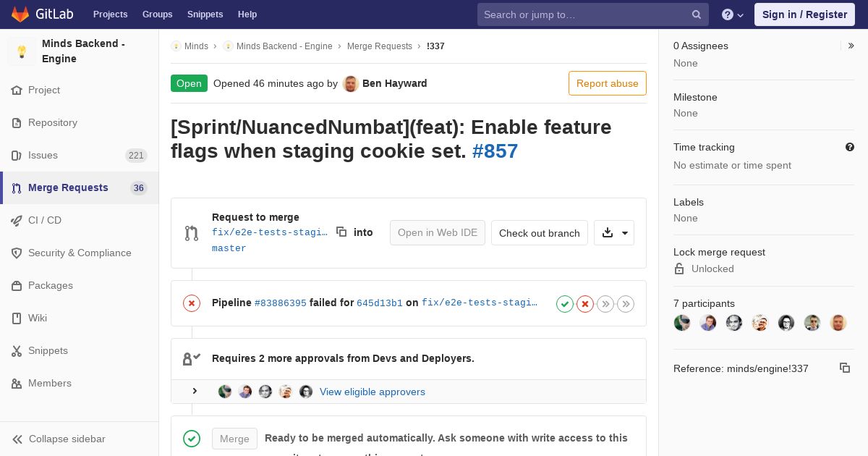Click the Minds Backend Engine lightbulb avatar
Screen dimensions: 868x456
coord(22,51)
